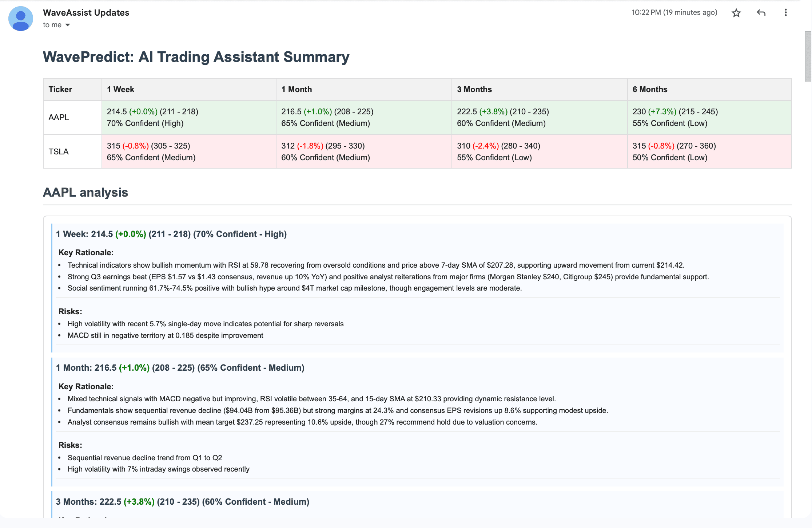Click the 3 Months column header

click(x=540, y=90)
